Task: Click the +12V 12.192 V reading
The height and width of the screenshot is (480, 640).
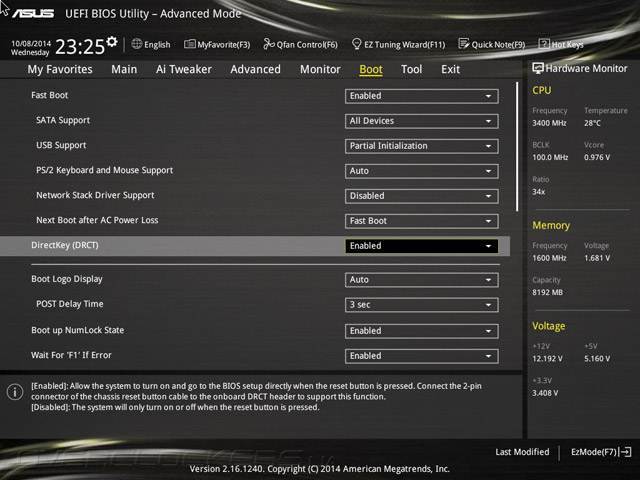Action: tap(547, 358)
